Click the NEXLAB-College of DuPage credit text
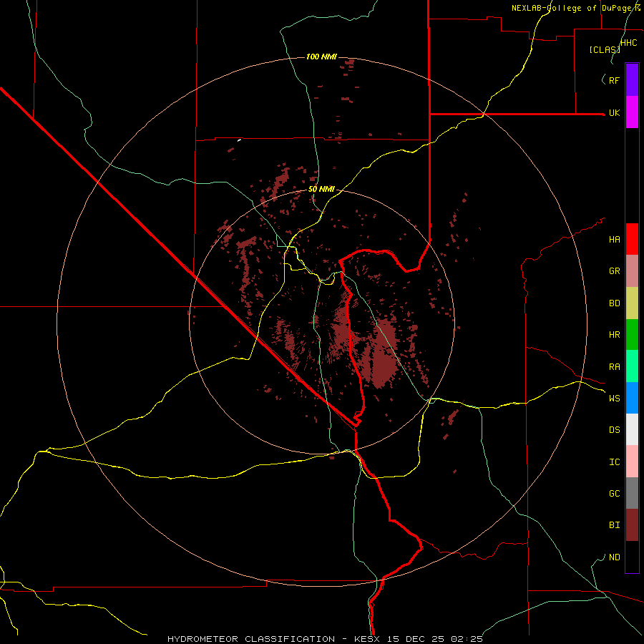The image size is (644, 644). pyautogui.click(x=576, y=8)
